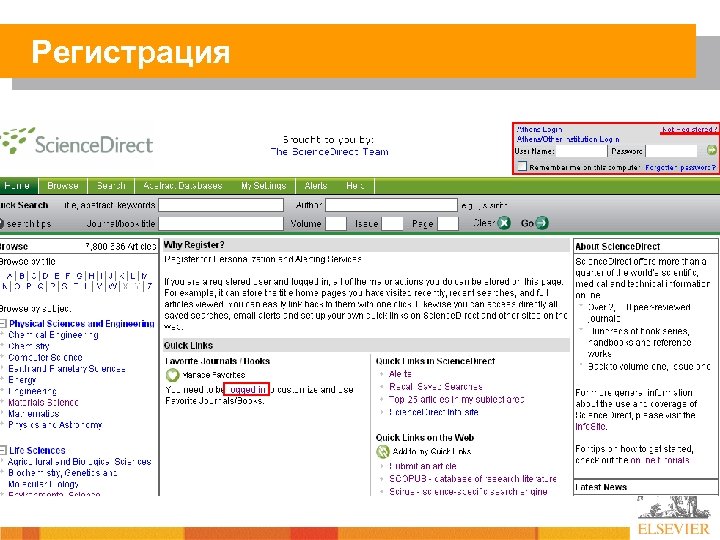Click the Manage Favorites green icon
Screen dimensions: 720x540
point(172,375)
